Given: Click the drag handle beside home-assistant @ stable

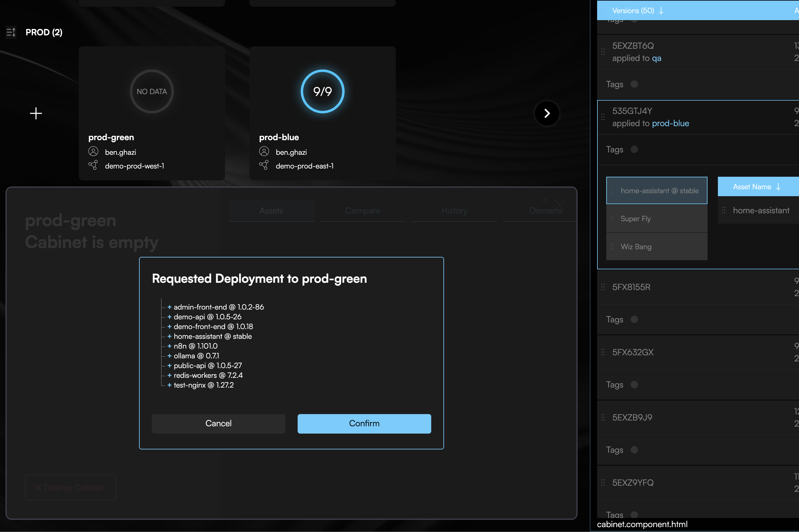Looking at the screenshot, I should 612,190.
